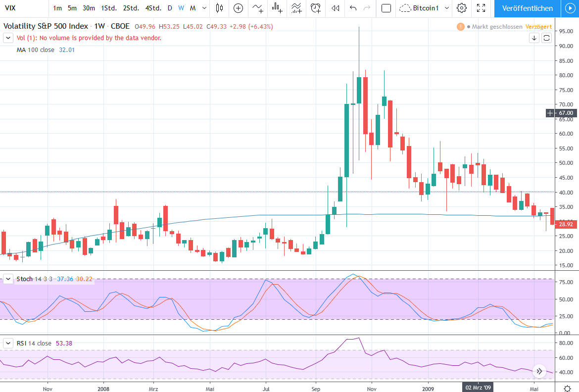Click the Veröffentlichen publish button
Viewport: 579px width, 392px height.
[528, 8]
